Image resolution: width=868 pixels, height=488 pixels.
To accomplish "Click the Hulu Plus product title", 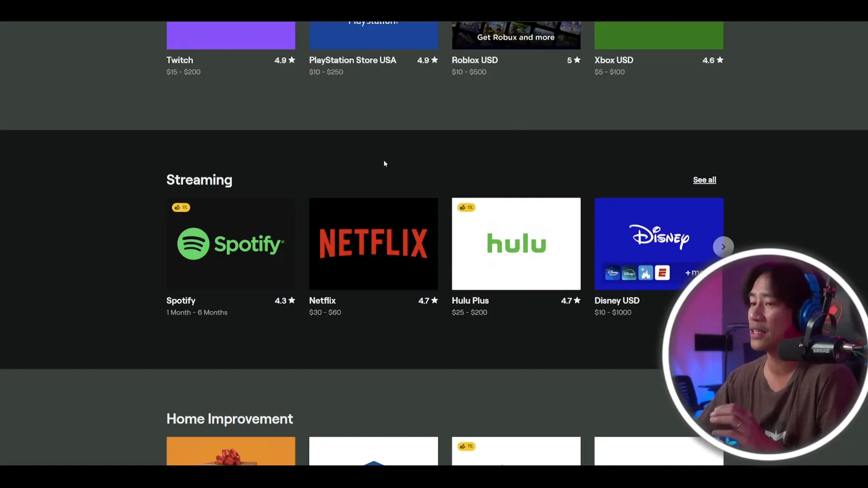I will [x=470, y=300].
